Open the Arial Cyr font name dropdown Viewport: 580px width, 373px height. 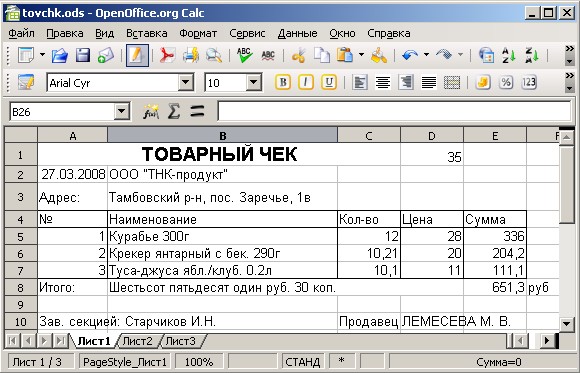[x=186, y=83]
